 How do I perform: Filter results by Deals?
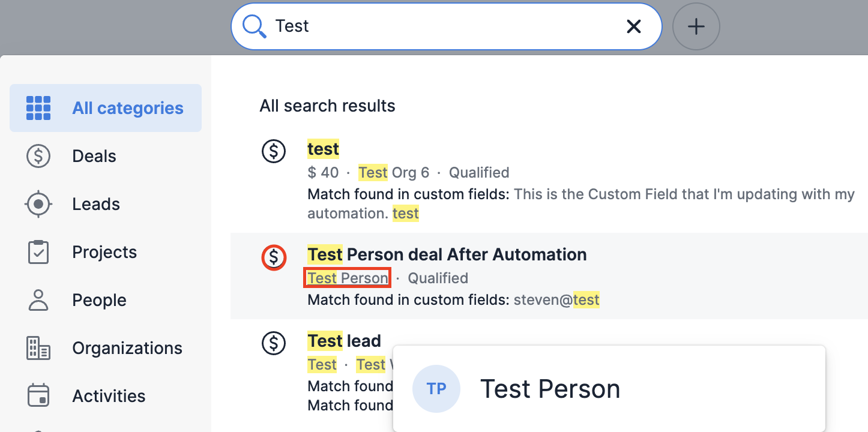(x=94, y=156)
